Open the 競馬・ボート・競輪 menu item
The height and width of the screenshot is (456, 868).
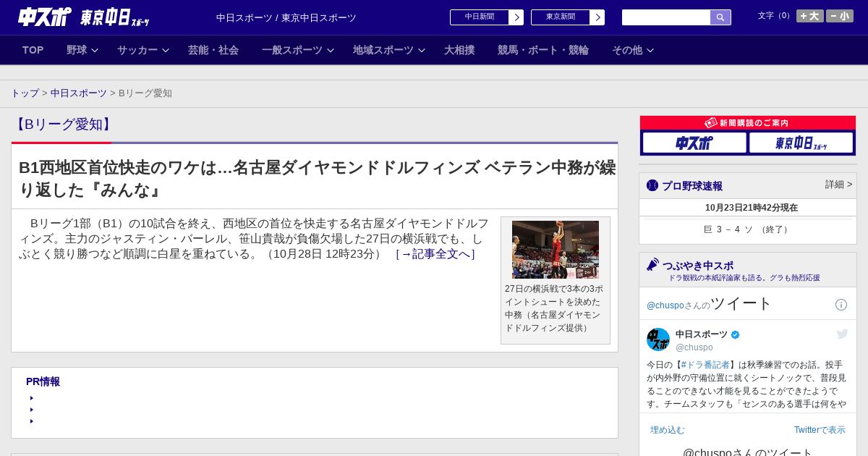tap(543, 50)
